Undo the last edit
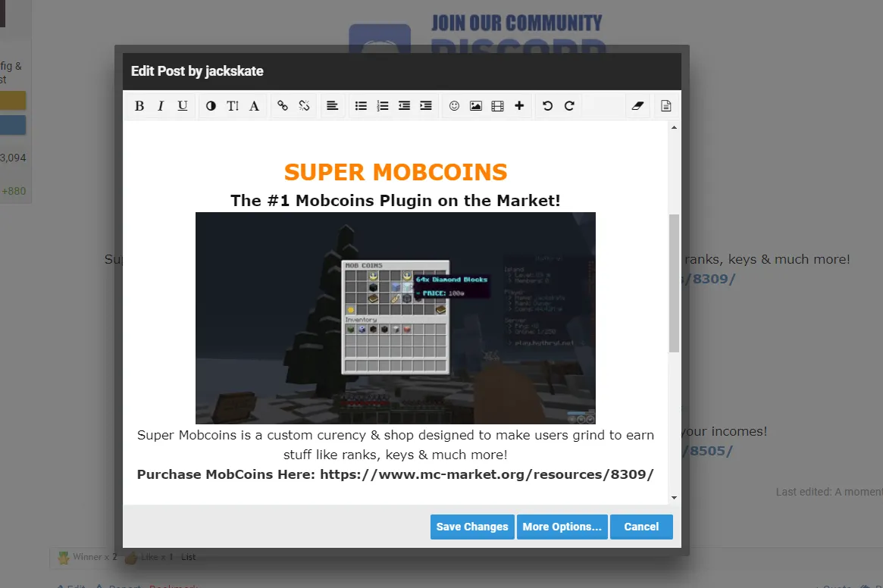 (x=547, y=106)
